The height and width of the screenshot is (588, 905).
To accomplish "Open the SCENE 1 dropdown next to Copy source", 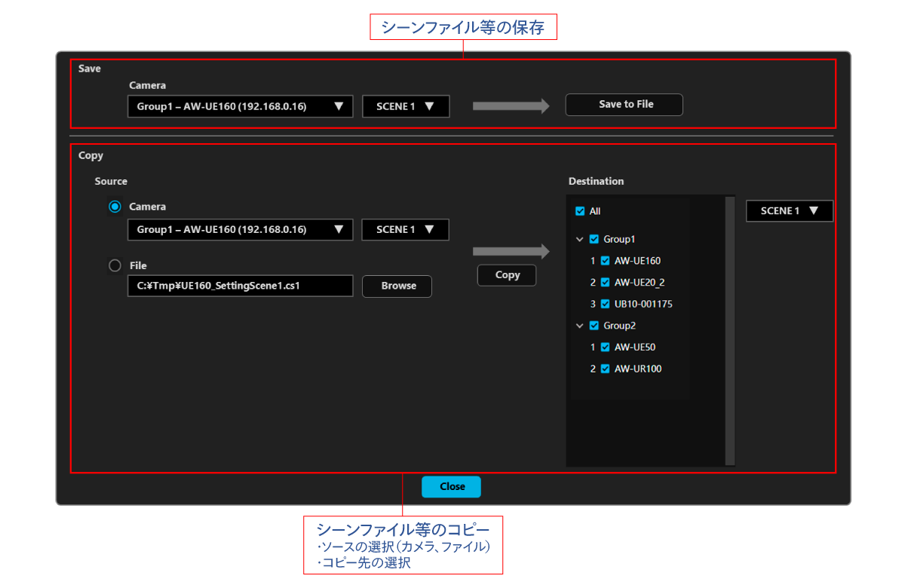I will tap(405, 230).
